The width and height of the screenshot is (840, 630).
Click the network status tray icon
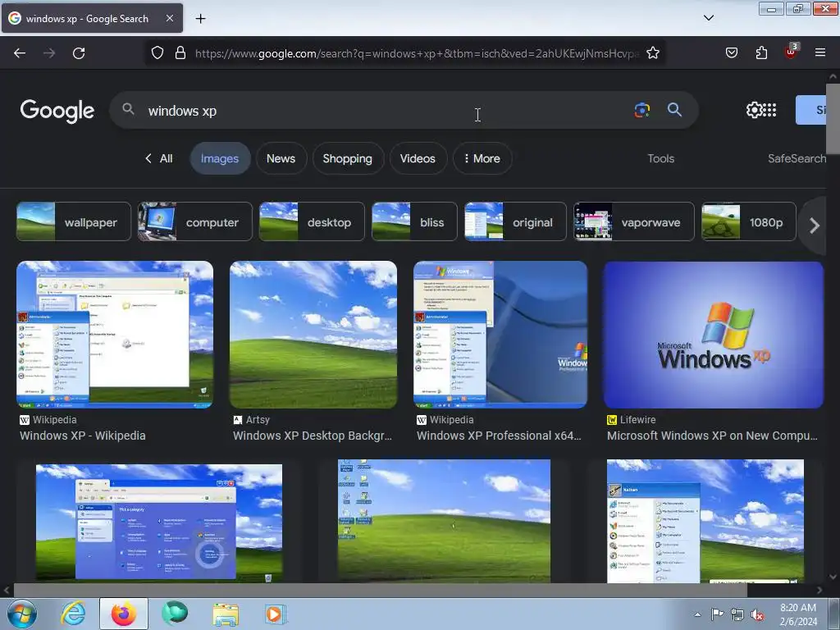click(x=737, y=615)
